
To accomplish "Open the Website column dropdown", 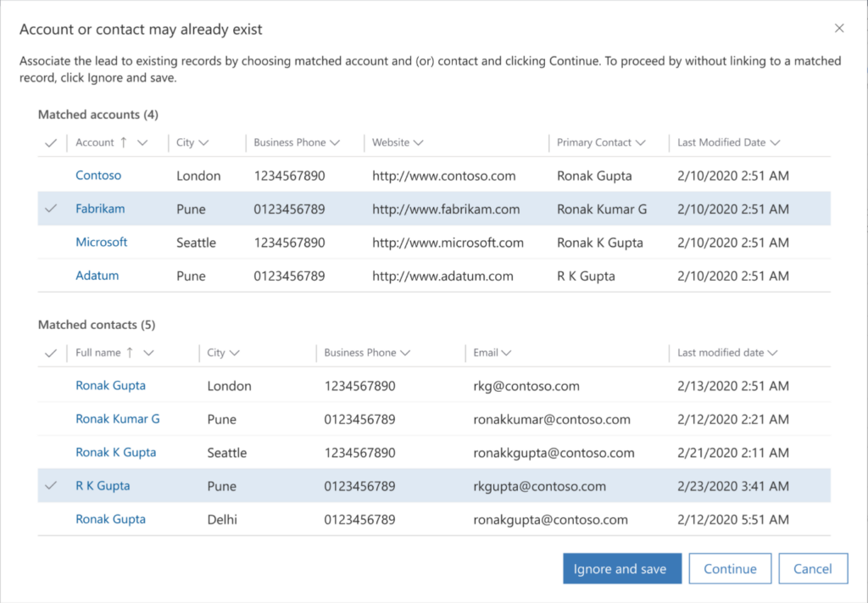I will (x=419, y=142).
